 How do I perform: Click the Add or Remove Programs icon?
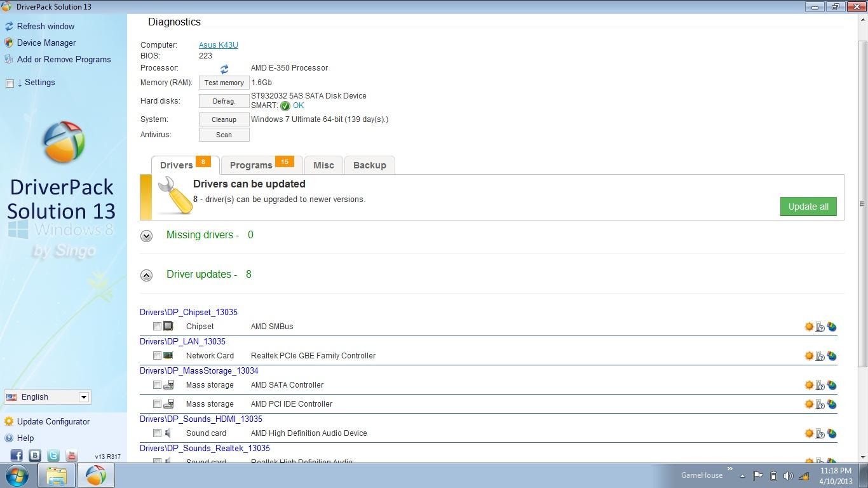(x=9, y=59)
